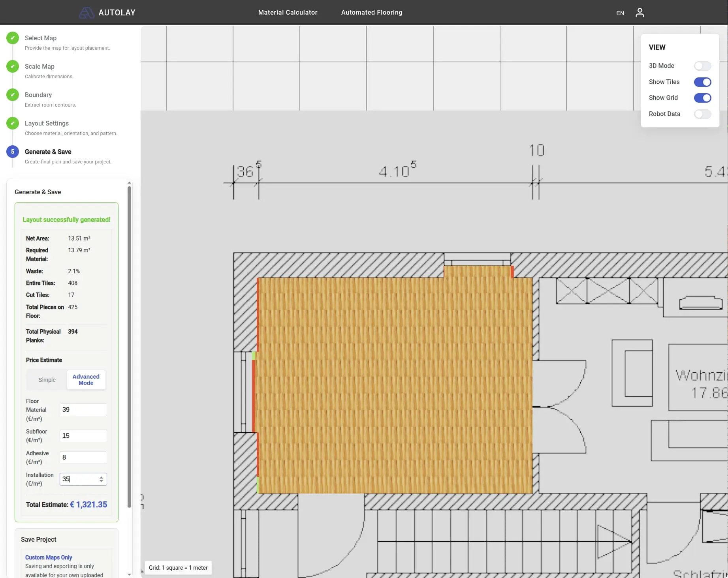
Task: Click the Total Physical Planks 394 value
Action: [73, 332]
